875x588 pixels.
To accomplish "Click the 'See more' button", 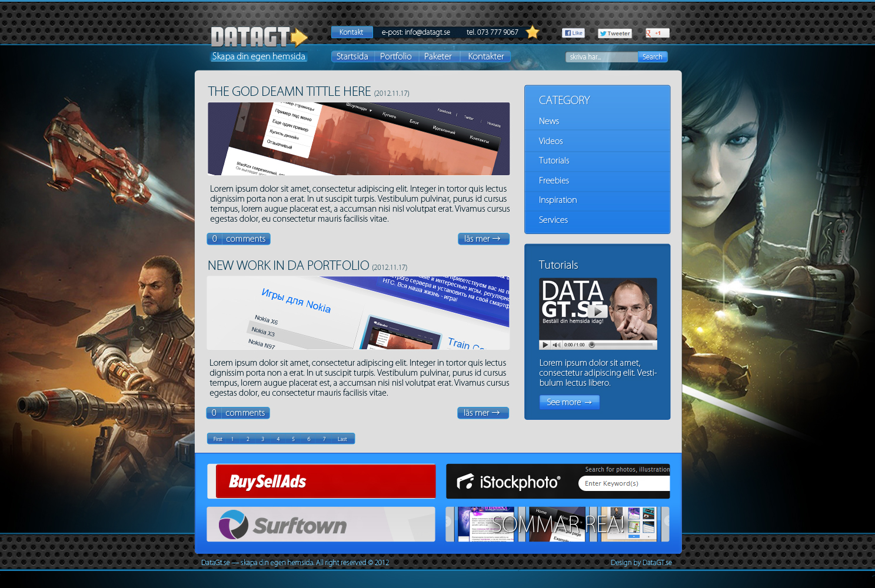I will click(x=570, y=402).
